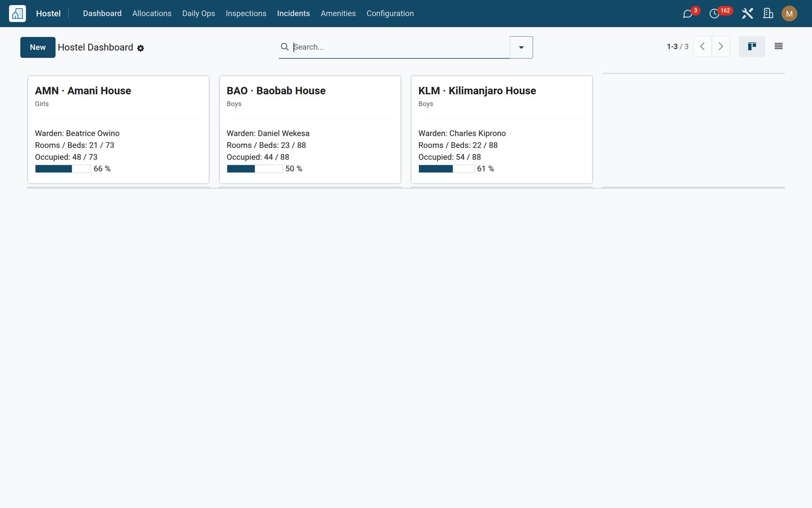Screen dimensions: 812x508
Task: Click inside the Search field
Action: (400, 47)
